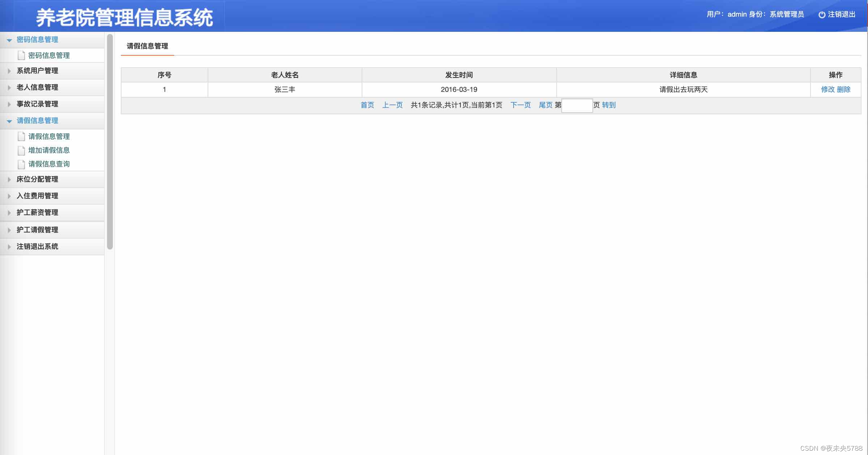Open 注销退出系统 menu header
The width and height of the screenshot is (868, 455).
click(52, 247)
